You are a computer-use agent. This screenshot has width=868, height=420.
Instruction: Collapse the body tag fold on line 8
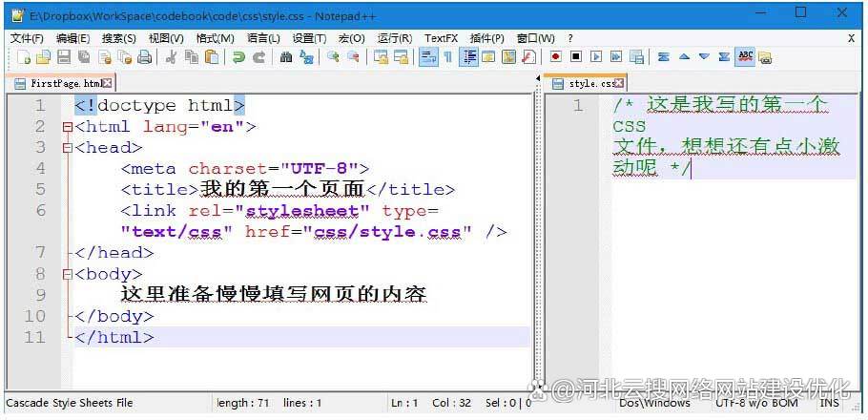pyautogui.click(x=68, y=274)
